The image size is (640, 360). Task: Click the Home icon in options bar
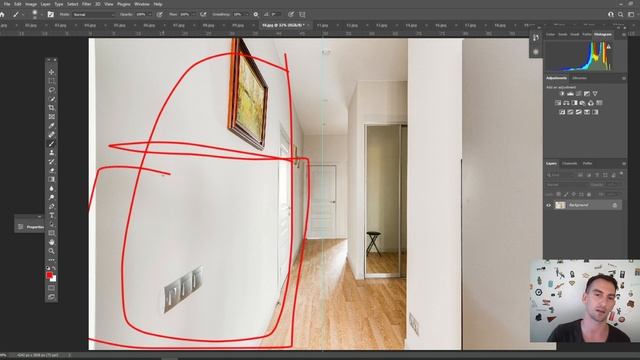(2, 14)
